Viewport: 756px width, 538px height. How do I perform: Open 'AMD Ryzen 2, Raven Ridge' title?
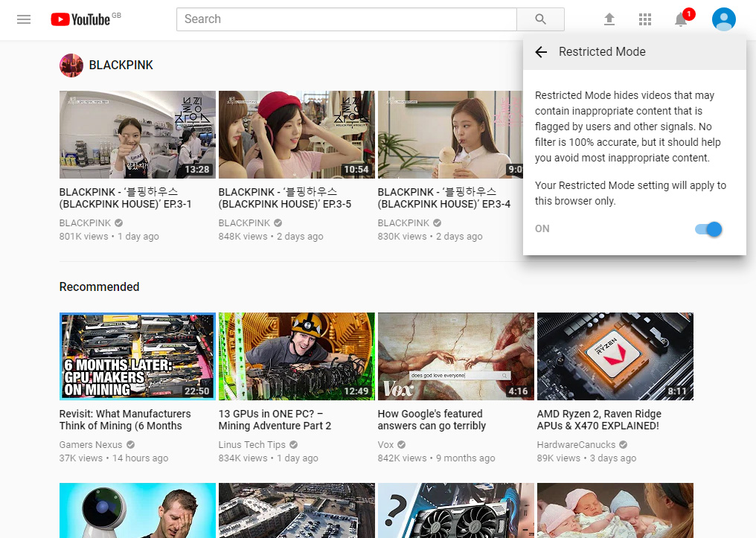(599, 420)
